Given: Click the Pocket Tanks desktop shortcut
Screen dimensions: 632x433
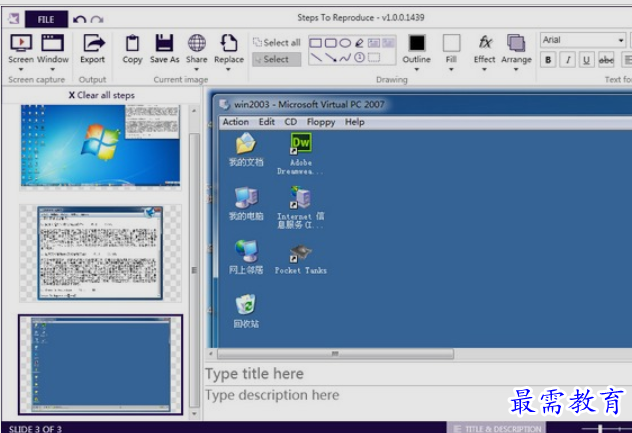Looking at the screenshot, I should click(x=301, y=259).
